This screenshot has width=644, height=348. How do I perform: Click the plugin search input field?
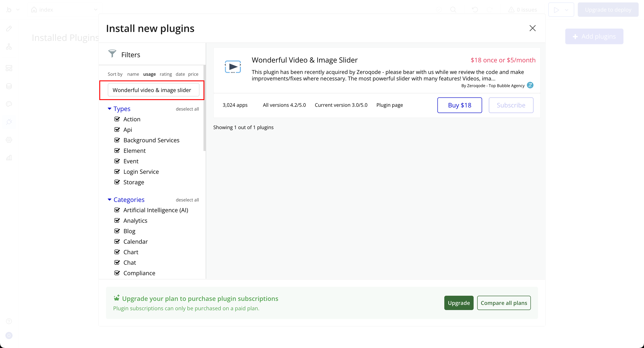click(x=153, y=90)
